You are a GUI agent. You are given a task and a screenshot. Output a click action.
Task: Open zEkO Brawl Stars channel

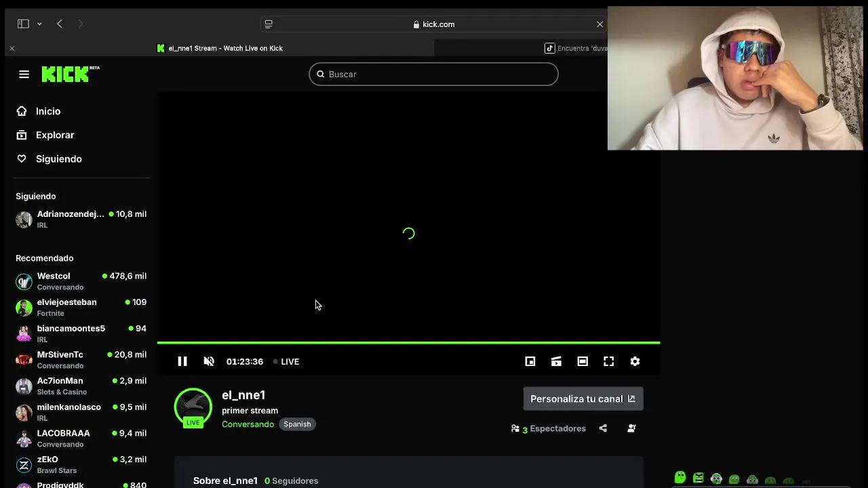[x=81, y=464]
